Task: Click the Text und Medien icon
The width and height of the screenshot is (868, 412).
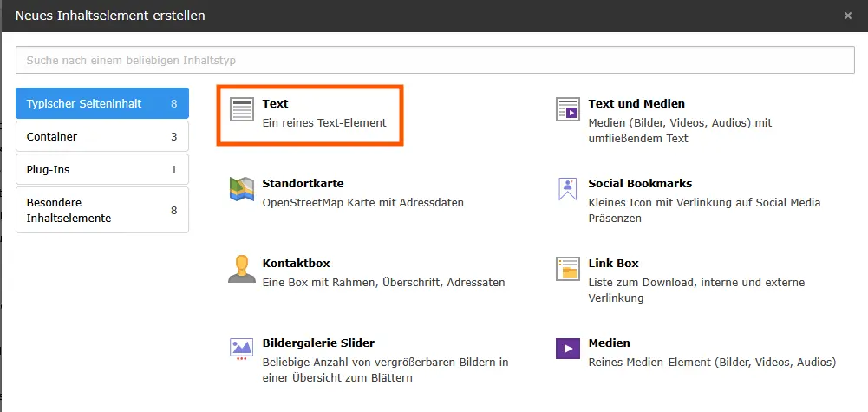Action: coord(568,109)
